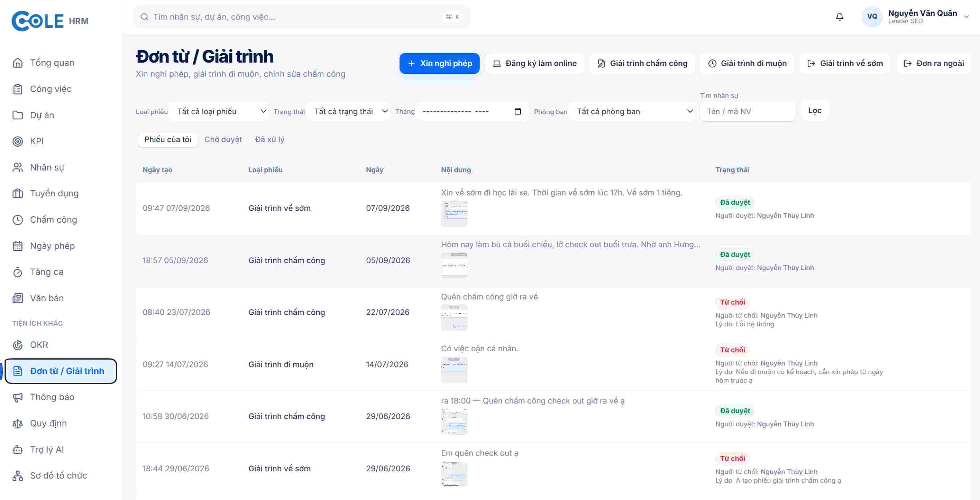The height and width of the screenshot is (500, 980).
Task: Open attachment thumbnail for 07/09/2026 row
Action: pos(454,214)
